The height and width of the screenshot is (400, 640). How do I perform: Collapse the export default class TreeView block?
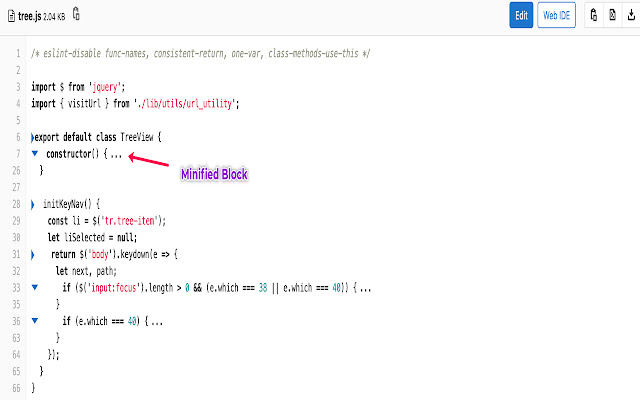pos(32,138)
